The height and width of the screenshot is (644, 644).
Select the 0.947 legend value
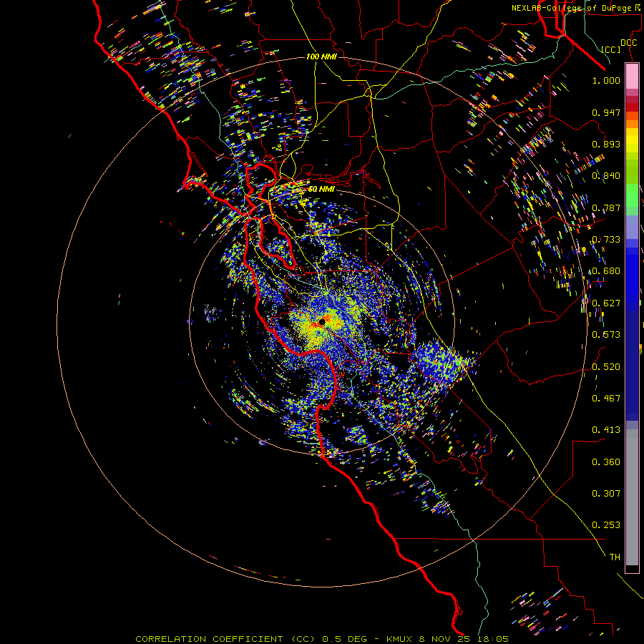coord(606,112)
